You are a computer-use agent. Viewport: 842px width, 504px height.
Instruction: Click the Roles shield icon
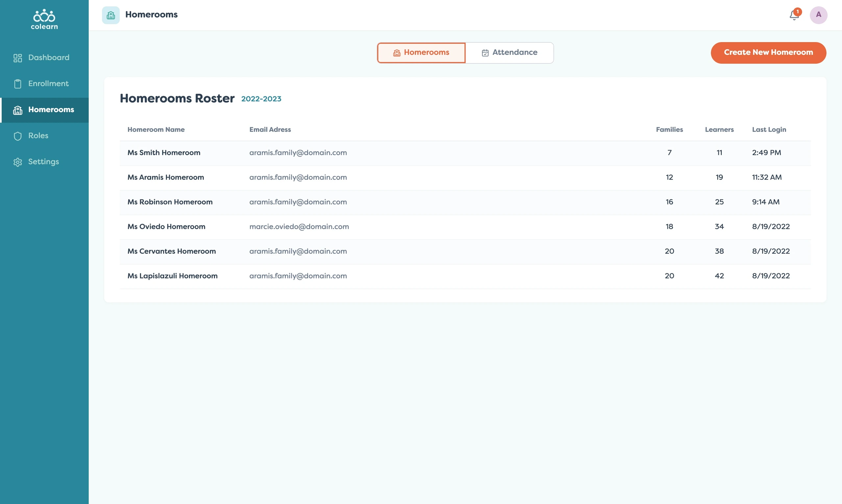[x=18, y=136]
